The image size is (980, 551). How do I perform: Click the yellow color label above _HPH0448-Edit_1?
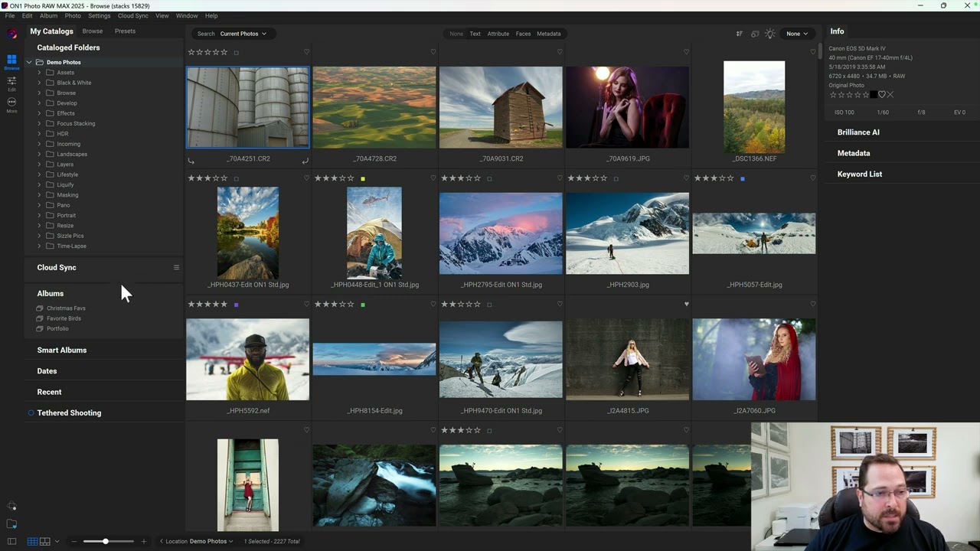click(363, 178)
